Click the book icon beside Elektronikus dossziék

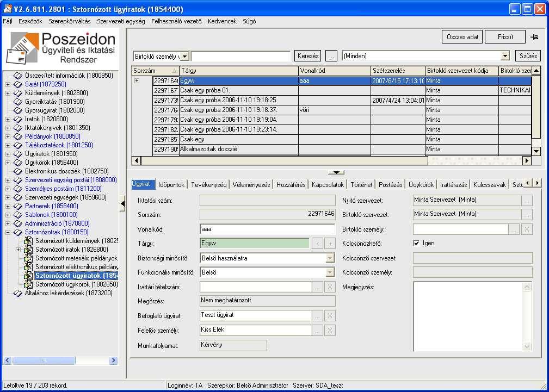(x=18, y=171)
